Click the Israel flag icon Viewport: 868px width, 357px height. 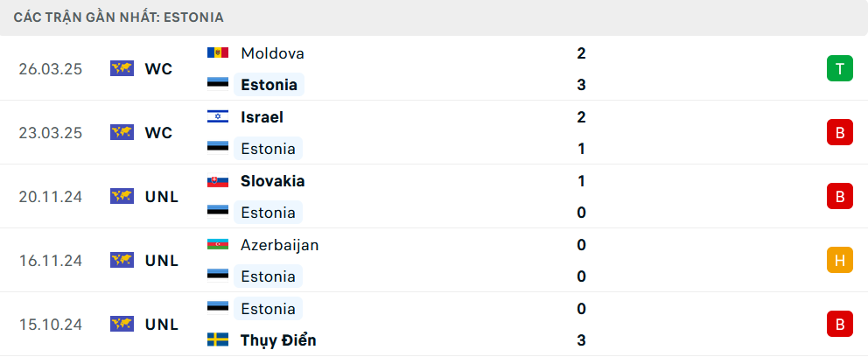click(218, 116)
